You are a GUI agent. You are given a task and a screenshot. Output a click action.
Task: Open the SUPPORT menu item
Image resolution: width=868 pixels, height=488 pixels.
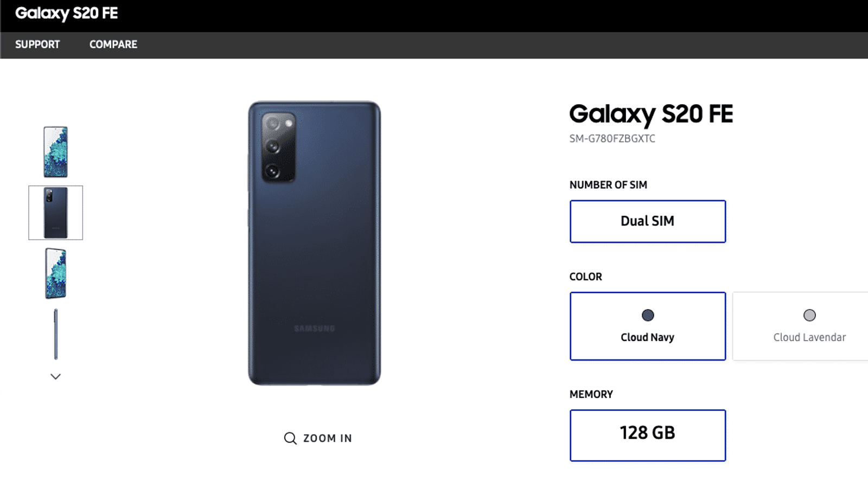pos(37,44)
